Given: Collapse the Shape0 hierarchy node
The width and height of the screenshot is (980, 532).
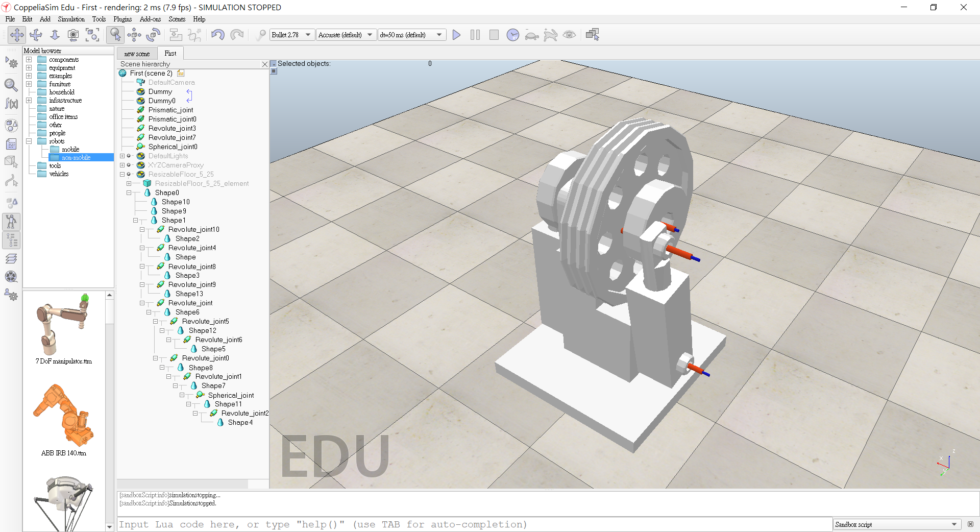Looking at the screenshot, I should click(129, 192).
